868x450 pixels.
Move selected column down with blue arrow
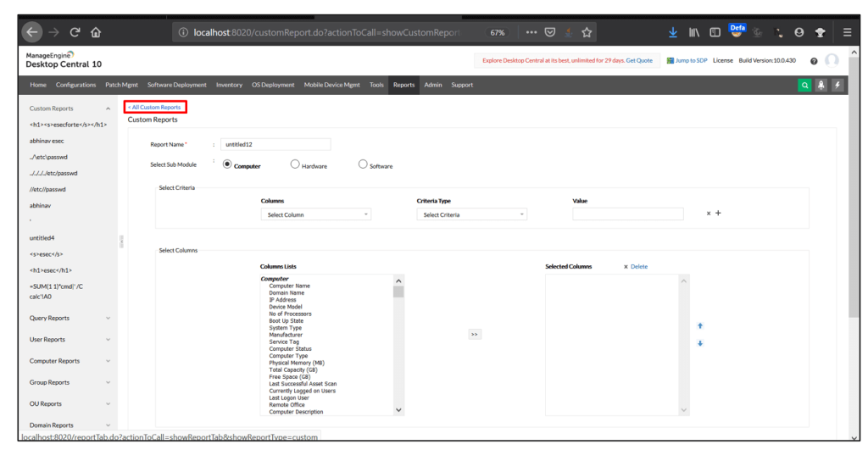[x=699, y=343]
